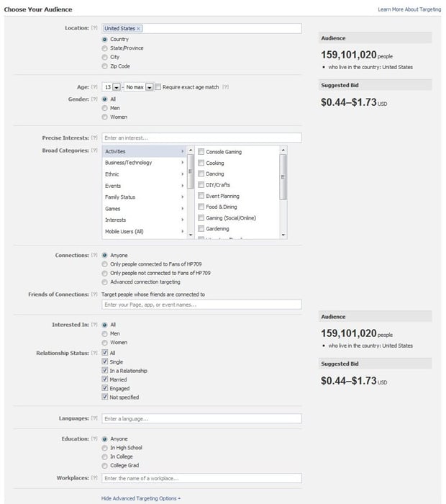The width and height of the screenshot is (446, 504).
Task: Uncheck In a Relationship status
Action: (x=105, y=370)
